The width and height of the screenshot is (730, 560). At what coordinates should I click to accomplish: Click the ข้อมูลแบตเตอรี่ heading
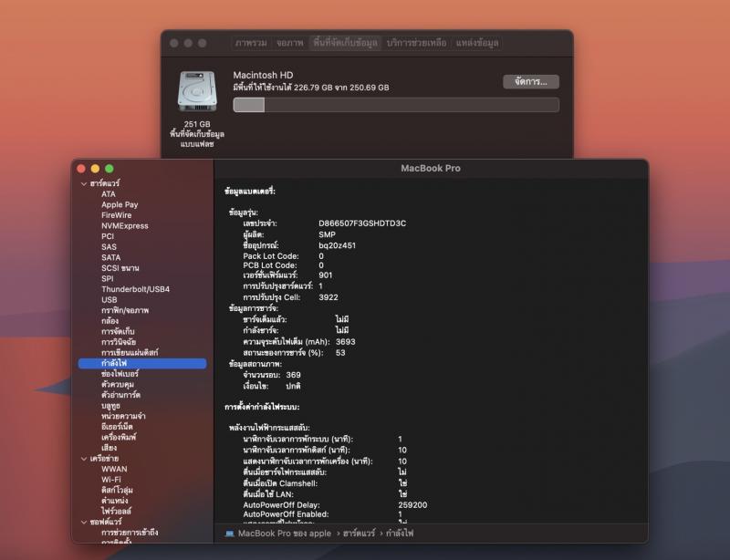click(249, 192)
